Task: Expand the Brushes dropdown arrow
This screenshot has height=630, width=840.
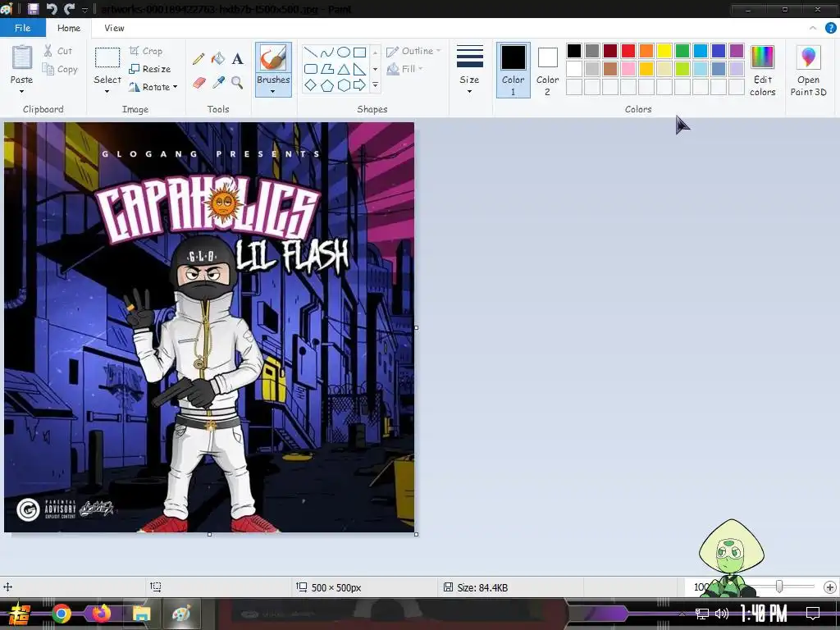Action: 273,92
